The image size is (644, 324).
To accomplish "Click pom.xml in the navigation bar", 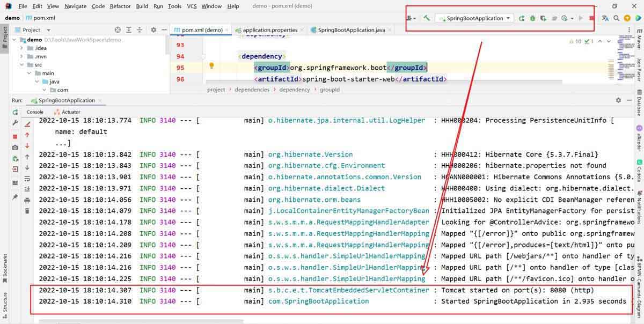I will click(x=40, y=18).
